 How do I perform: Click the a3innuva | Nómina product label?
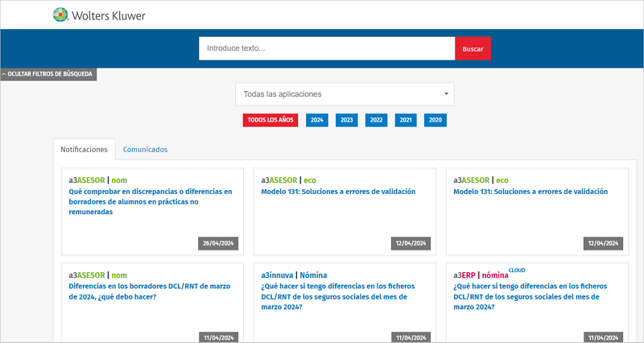tap(294, 275)
